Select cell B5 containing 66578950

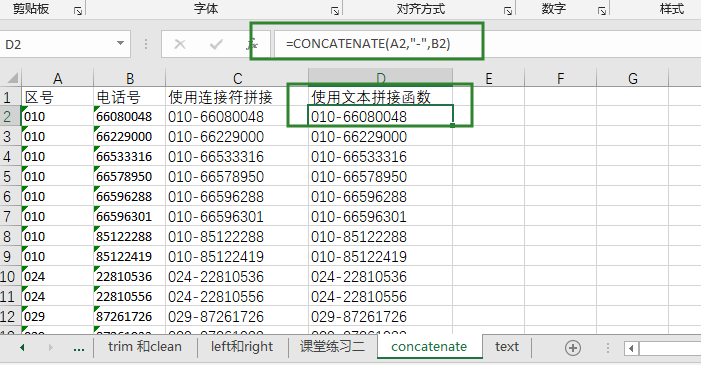pyautogui.click(x=130, y=176)
